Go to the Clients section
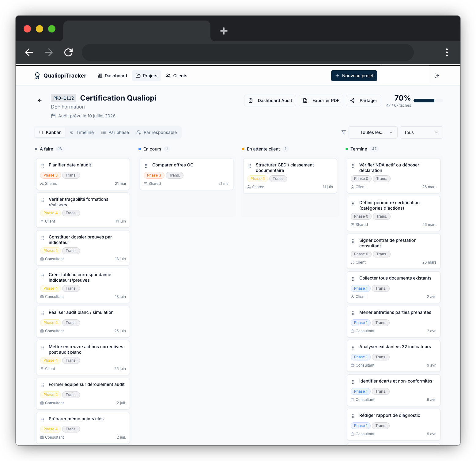476x461 pixels. [176, 76]
